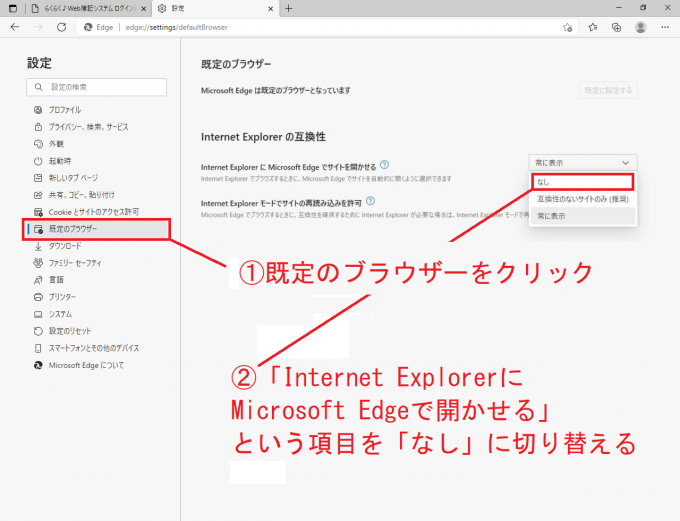The height and width of the screenshot is (521, 680).
Task: Click the forward navigation arrow
Action: pos(39,27)
